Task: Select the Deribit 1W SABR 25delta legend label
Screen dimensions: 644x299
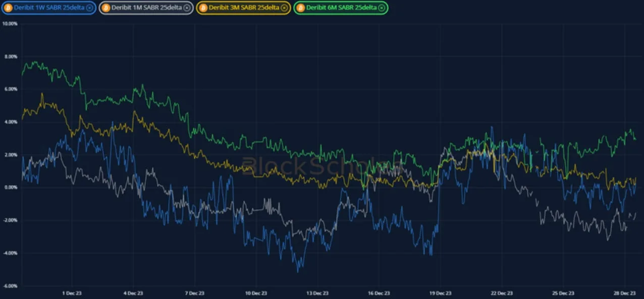Action: pyautogui.click(x=49, y=8)
